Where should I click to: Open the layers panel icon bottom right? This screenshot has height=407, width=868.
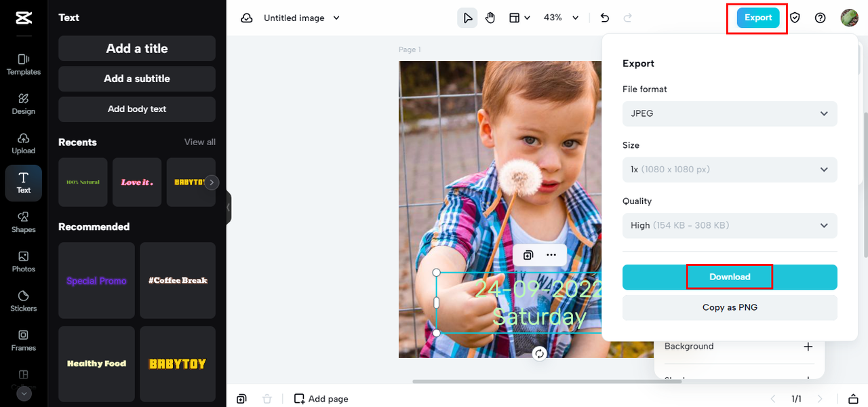click(854, 399)
